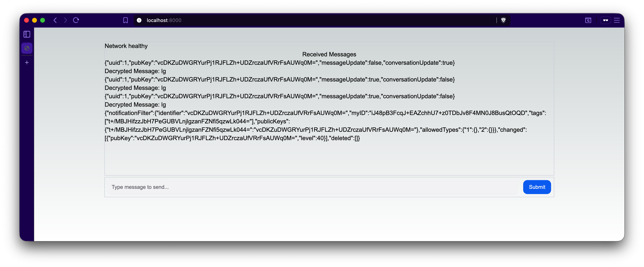Go forward to the next page
644x267 pixels.
click(x=66, y=20)
